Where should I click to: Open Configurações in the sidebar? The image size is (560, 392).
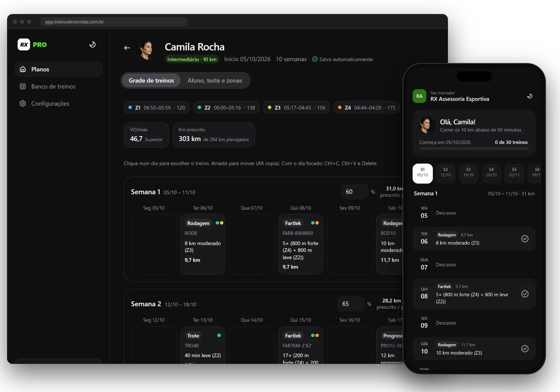click(x=58, y=104)
